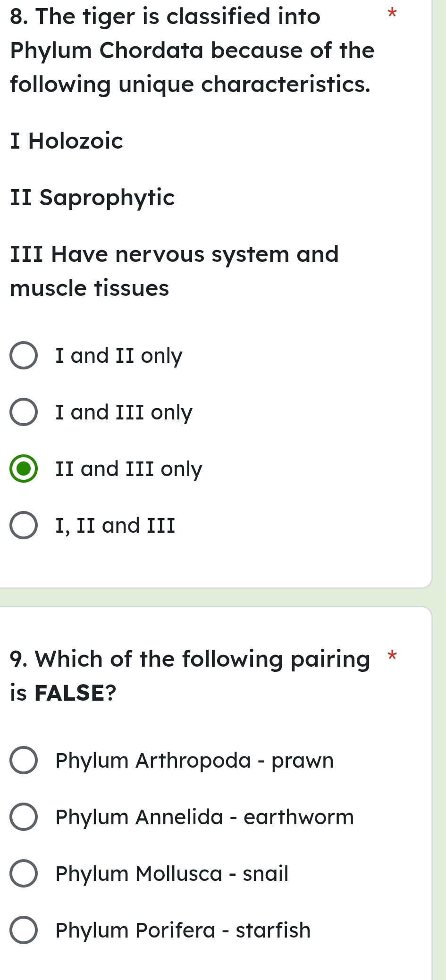Click the question 9 'pairing is FALSE' heading

tap(190, 676)
